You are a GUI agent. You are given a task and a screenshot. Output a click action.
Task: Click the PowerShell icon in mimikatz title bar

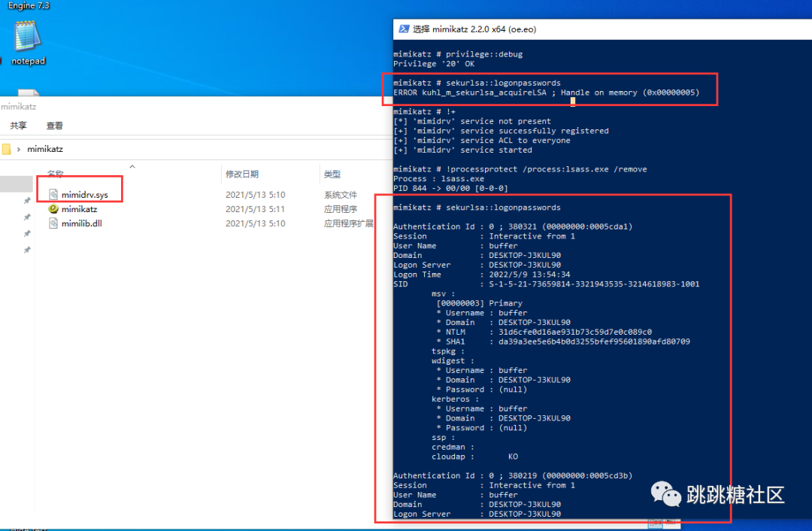[x=404, y=29]
